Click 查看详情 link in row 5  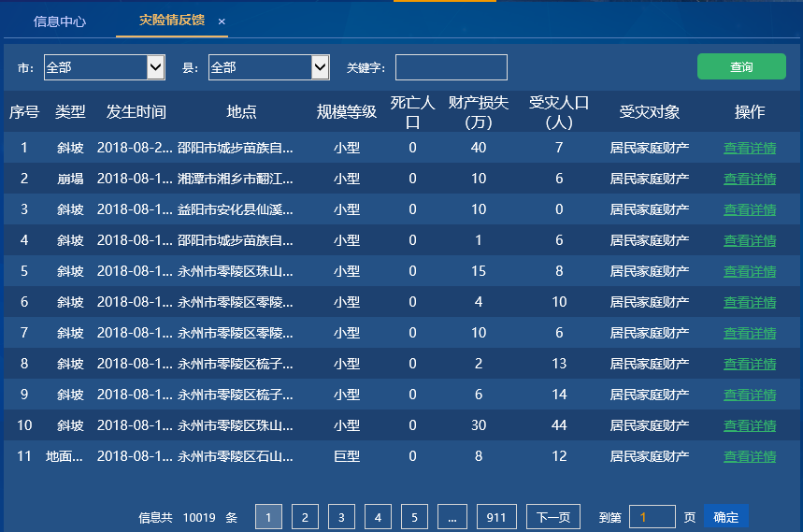(x=750, y=271)
